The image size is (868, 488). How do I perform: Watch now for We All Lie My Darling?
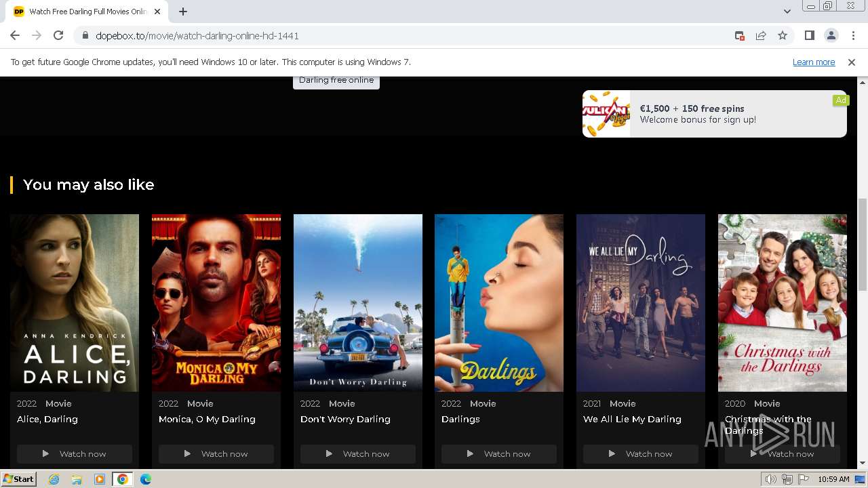click(641, 454)
